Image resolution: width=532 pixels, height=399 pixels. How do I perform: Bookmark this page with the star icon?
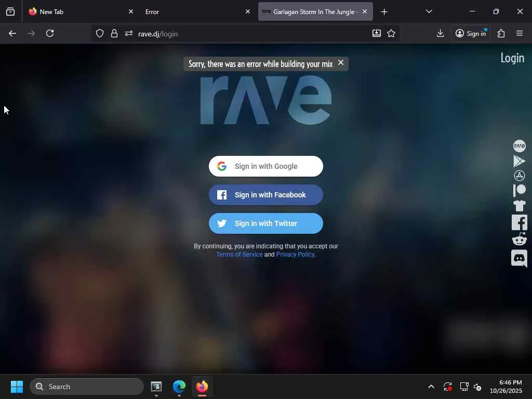pos(391,33)
